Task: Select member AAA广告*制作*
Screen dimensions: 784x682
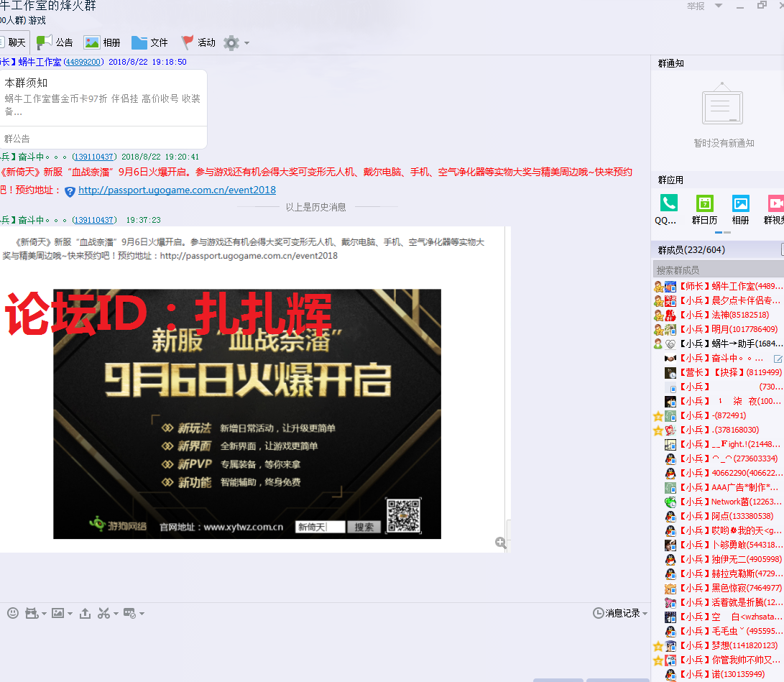Action: click(718, 487)
